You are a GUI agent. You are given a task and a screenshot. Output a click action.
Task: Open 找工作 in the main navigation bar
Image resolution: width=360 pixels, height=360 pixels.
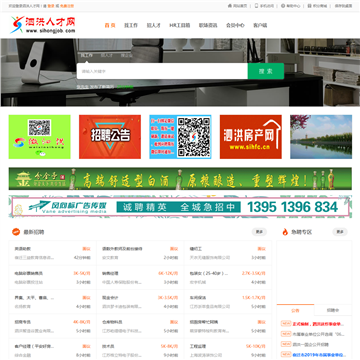(131, 25)
